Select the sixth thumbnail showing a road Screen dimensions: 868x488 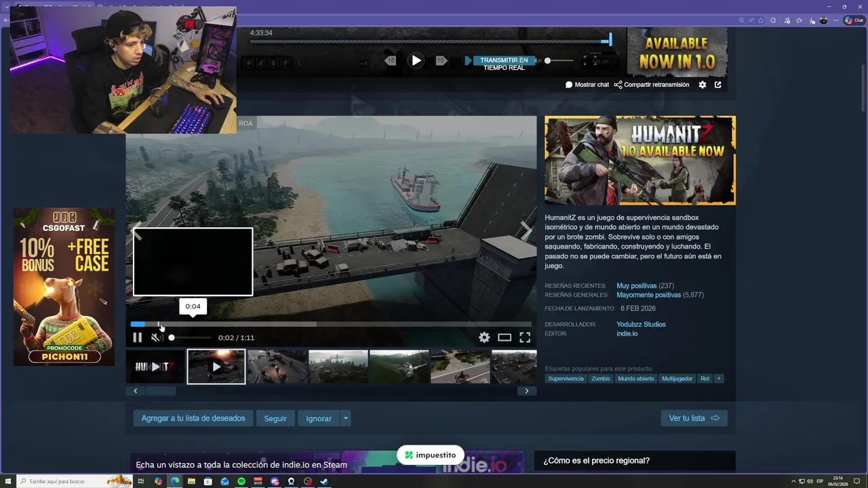460,367
